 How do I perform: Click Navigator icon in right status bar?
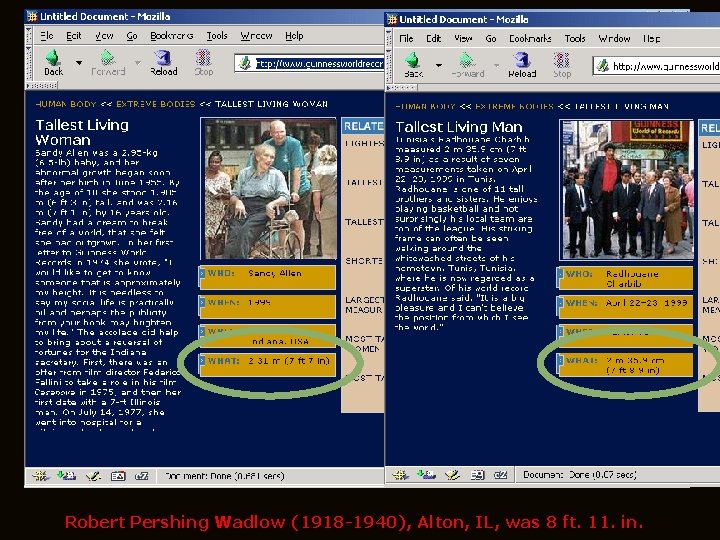pos(400,475)
